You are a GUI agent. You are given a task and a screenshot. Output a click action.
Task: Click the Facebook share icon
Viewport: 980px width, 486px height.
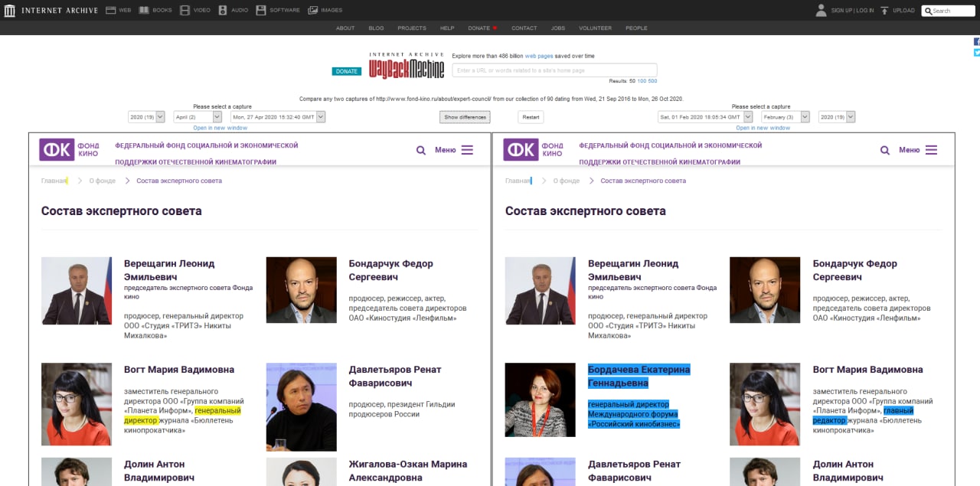[977, 41]
